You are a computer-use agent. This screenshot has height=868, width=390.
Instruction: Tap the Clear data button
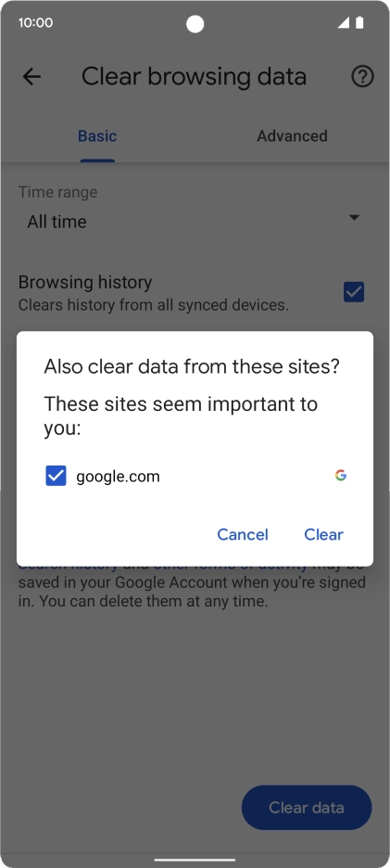coord(307,807)
